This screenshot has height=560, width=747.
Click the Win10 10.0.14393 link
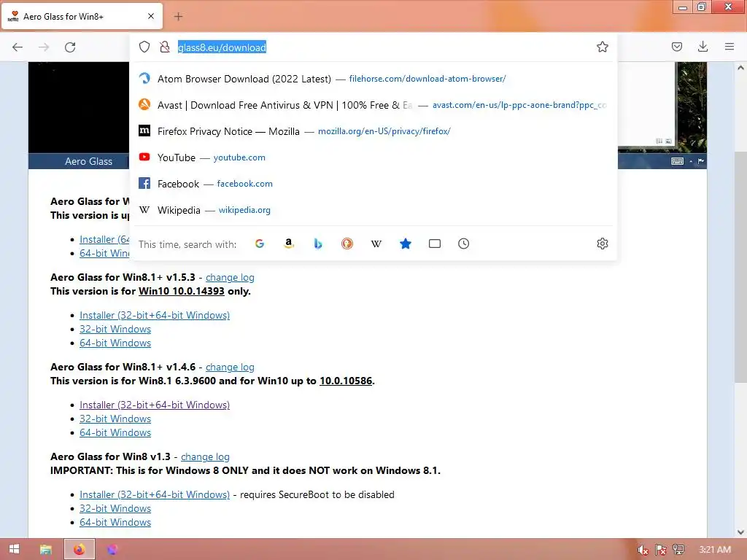(x=181, y=291)
